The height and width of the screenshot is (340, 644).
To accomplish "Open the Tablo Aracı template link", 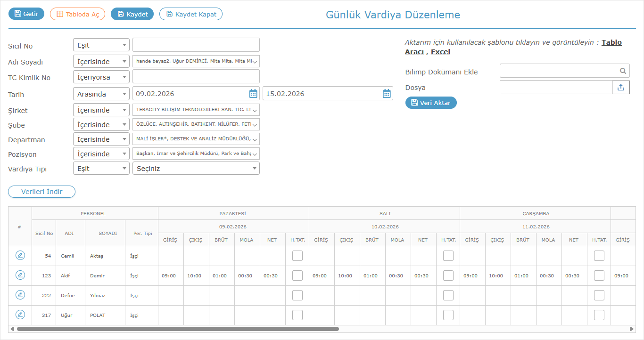I will tap(611, 42).
